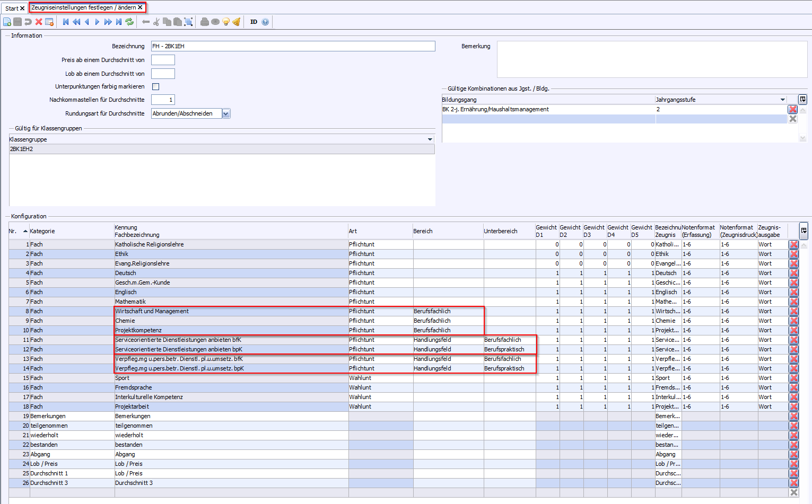
Task: Delete row 8 Wirtschaft und Management via red X
Action: pyautogui.click(x=793, y=311)
